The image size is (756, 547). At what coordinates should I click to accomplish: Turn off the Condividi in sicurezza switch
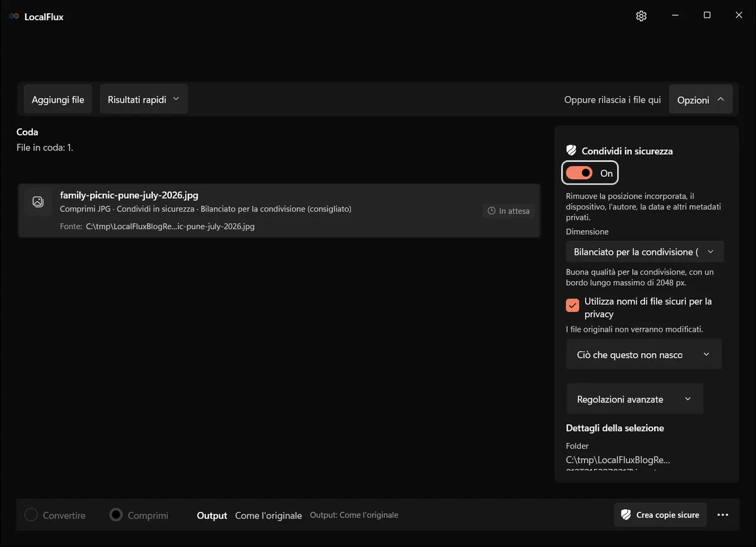tap(579, 173)
